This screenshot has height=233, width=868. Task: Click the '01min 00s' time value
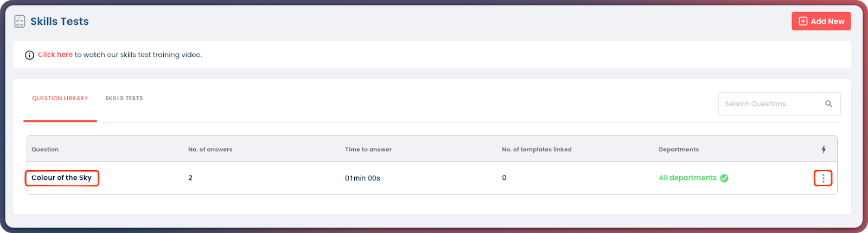(362, 178)
